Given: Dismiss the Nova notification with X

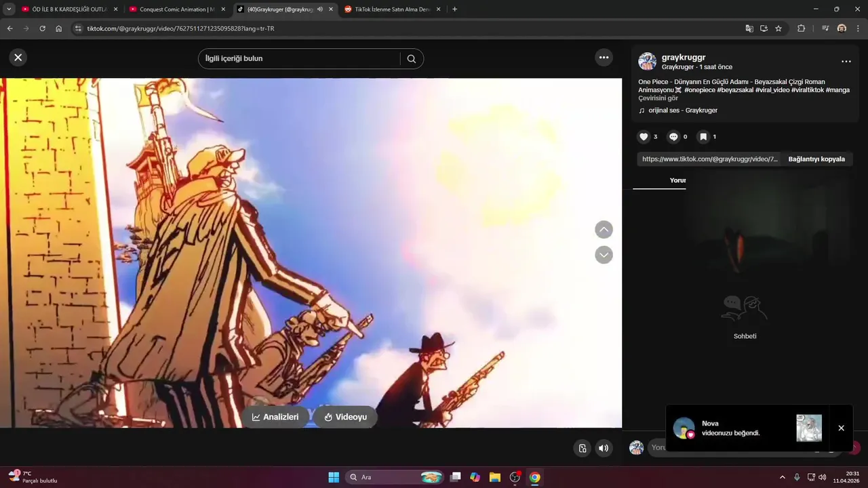Looking at the screenshot, I should 841,428.
